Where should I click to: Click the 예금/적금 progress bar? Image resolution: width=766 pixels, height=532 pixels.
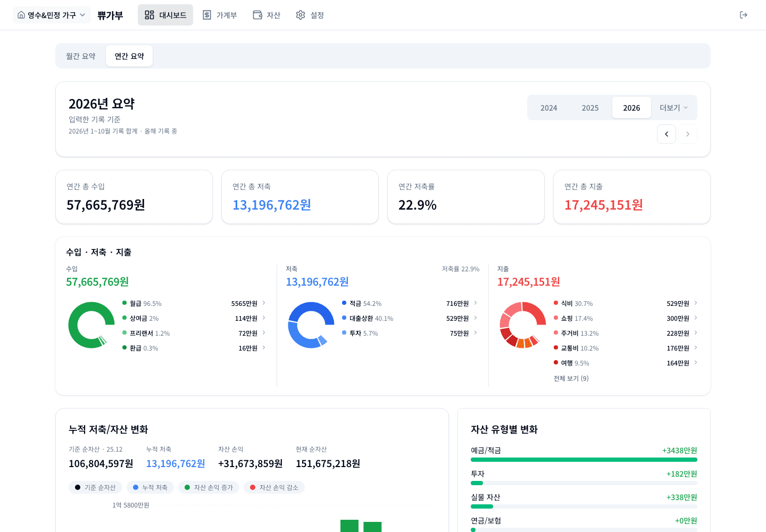pyautogui.click(x=584, y=460)
